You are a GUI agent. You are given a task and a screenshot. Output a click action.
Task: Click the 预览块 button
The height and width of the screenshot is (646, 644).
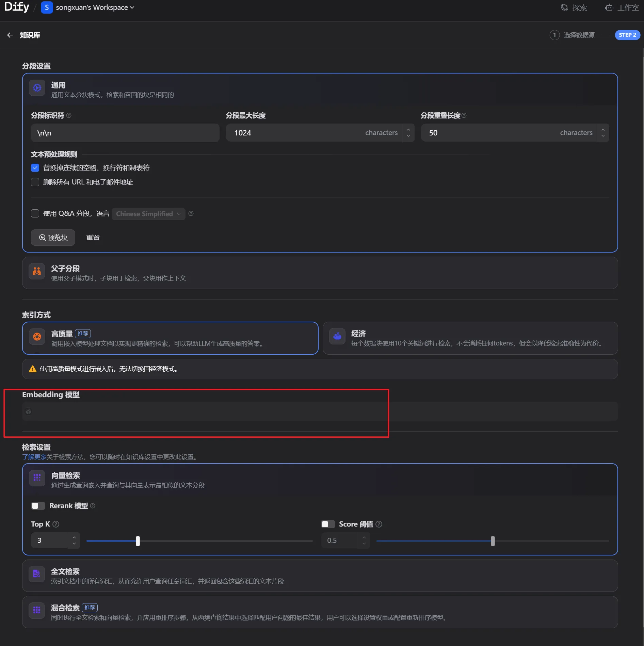(x=53, y=238)
